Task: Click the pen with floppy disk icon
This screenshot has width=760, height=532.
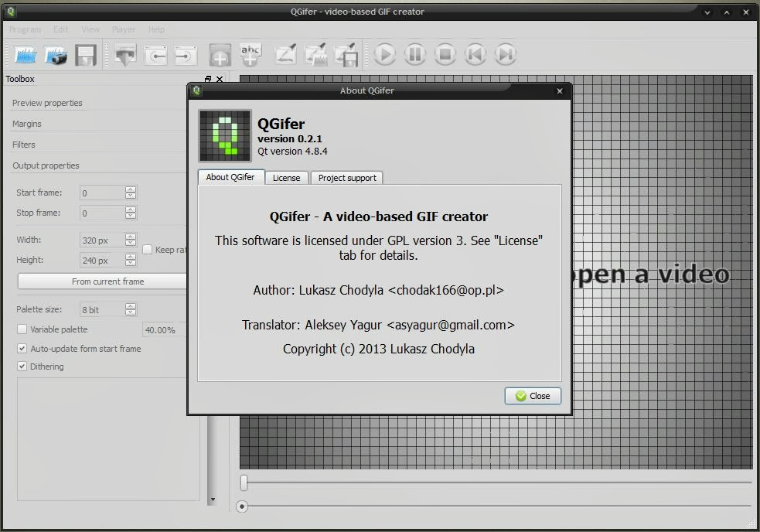Action: pyautogui.click(x=346, y=54)
